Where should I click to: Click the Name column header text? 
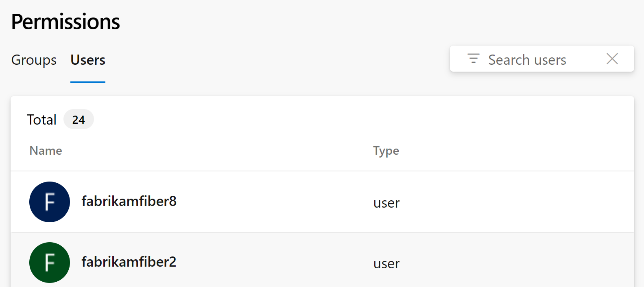46,151
